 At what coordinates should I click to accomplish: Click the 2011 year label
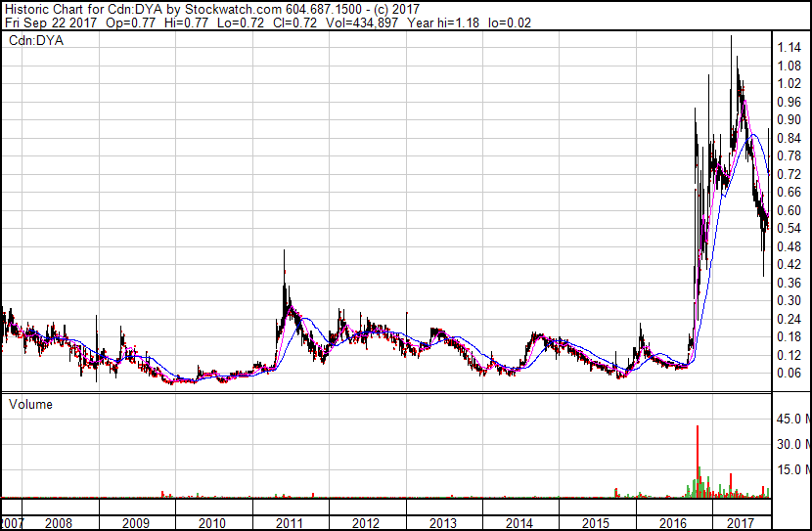click(289, 523)
